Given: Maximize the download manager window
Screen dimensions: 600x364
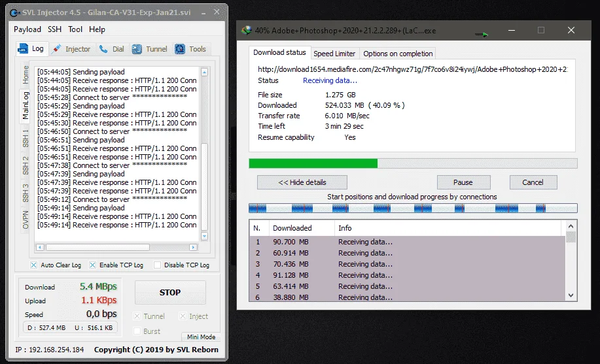Looking at the screenshot, I should tap(541, 30).
